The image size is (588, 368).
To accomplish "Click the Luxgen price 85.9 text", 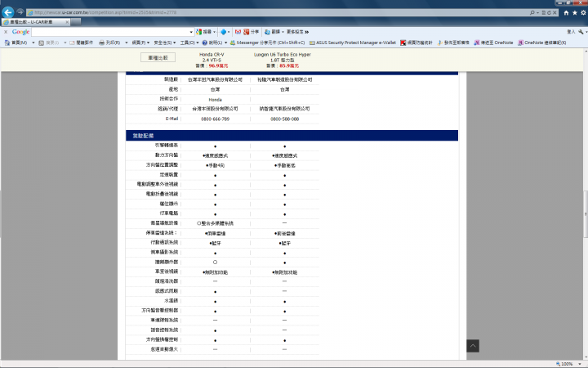I will [x=289, y=65].
